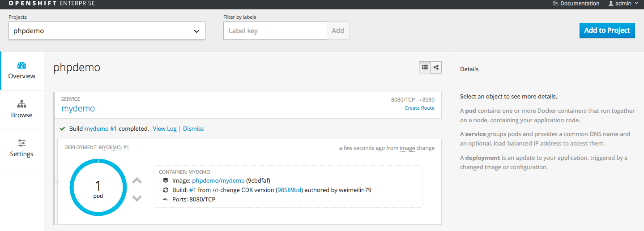The height and width of the screenshot is (231, 644).
Task: Expand the phpdemo Projects dropdown
Action: [107, 31]
